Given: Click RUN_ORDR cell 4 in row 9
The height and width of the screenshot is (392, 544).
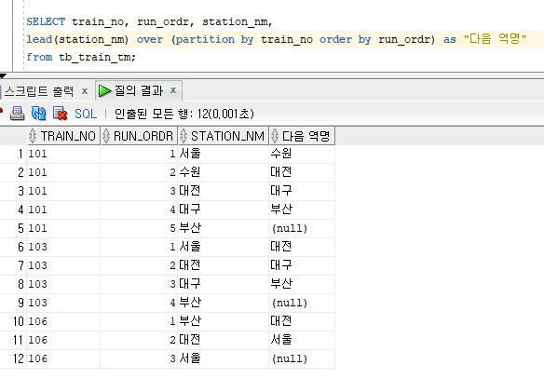Looking at the screenshot, I should coord(139,303).
